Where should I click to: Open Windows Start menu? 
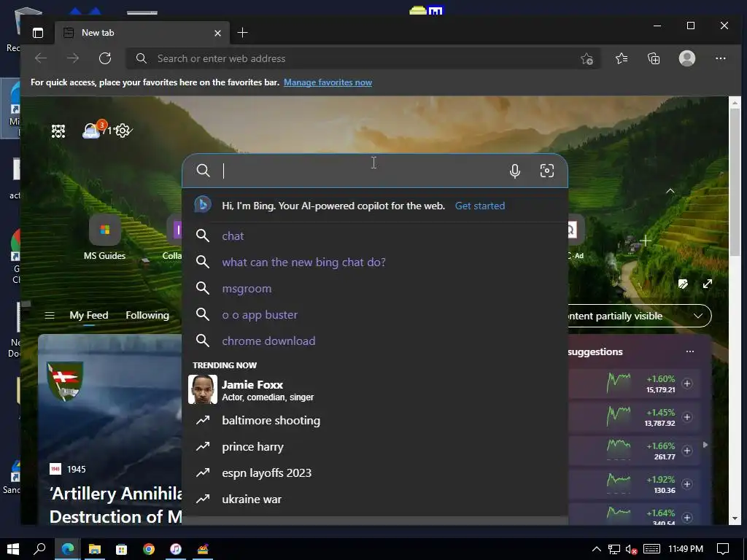(x=13, y=549)
